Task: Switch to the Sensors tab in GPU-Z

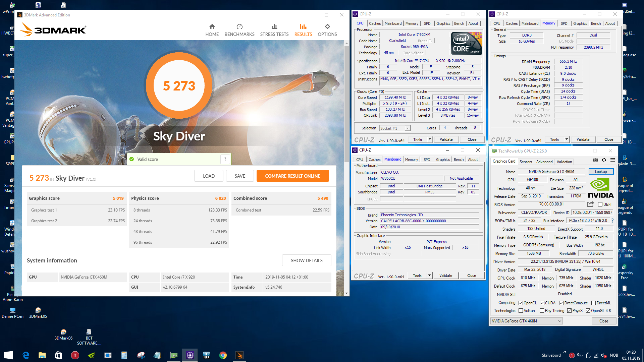Action: (526, 162)
